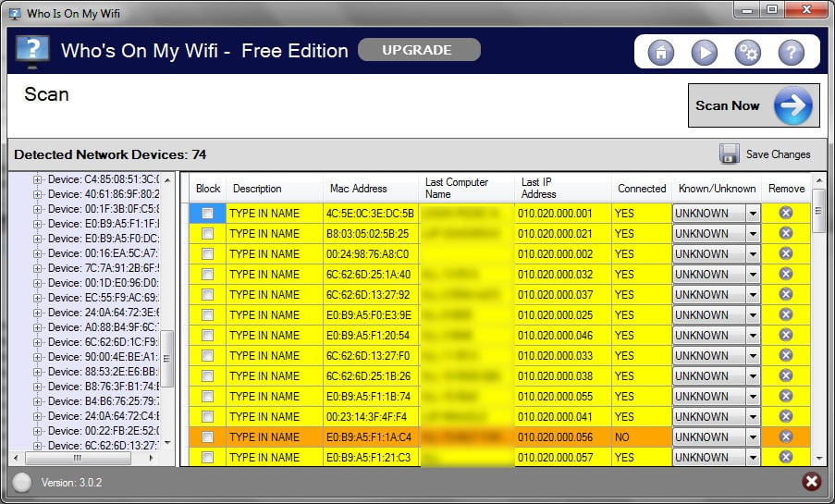This screenshot has height=504, width=835.
Task: Expand tree node Device: C4:85:08:51:3C
Action: (38, 179)
